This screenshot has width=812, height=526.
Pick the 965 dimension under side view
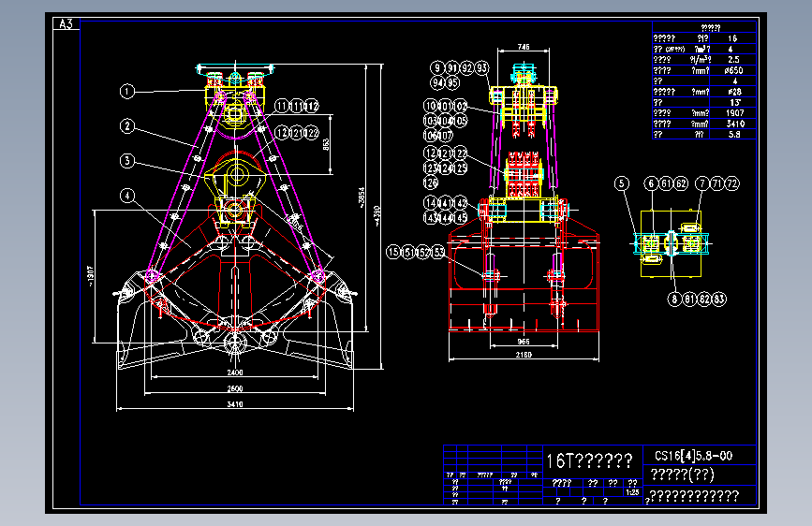(x=524, y=342)
